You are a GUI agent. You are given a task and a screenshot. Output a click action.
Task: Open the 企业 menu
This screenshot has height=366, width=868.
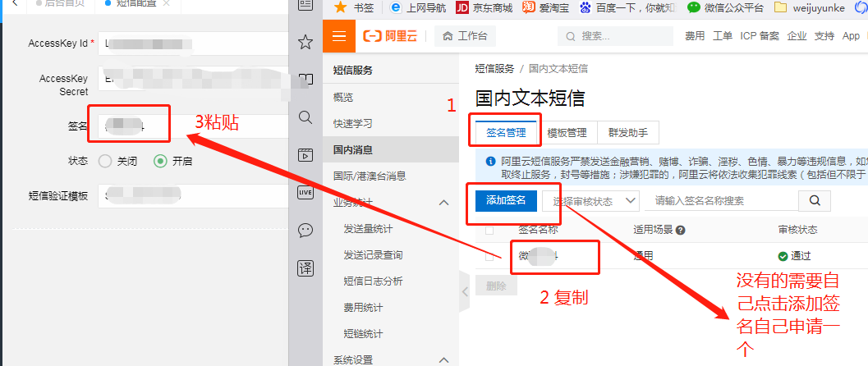pyautogui.click(x=797, y=36)
